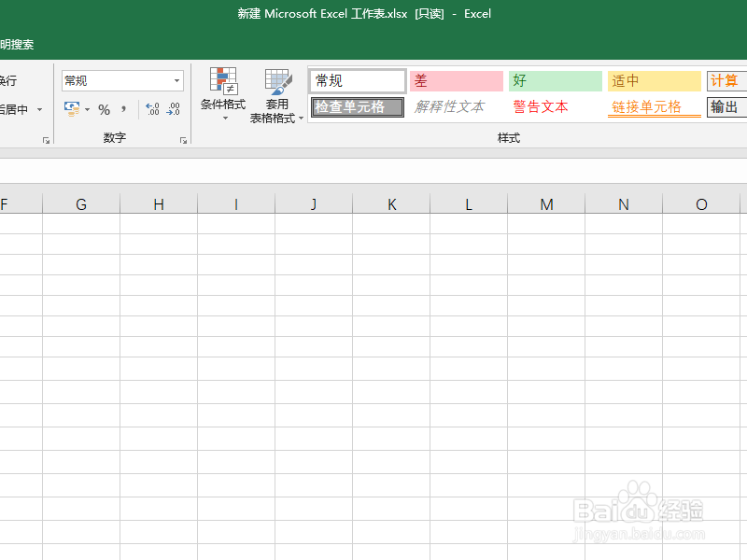The image size is (747, 560).
Task: Open the Number (数字) dialog launcher
Action: pos(183,140)
